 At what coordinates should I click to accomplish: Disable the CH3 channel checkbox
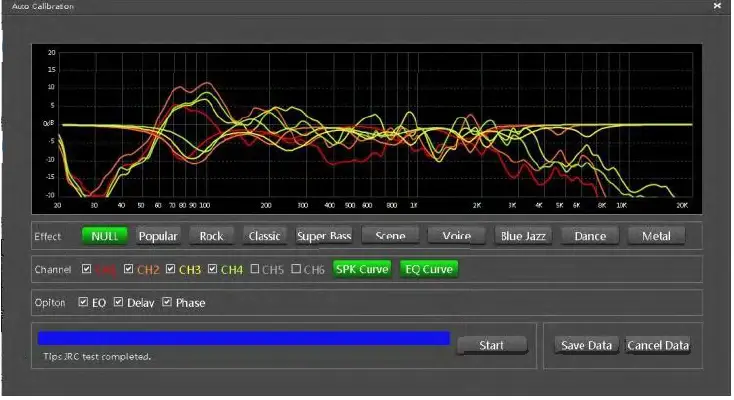170,269
